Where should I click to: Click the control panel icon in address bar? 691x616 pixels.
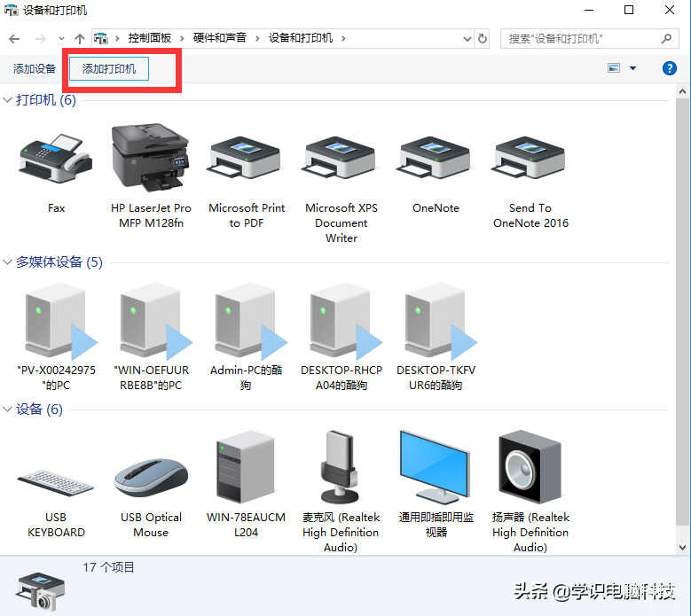101,39
